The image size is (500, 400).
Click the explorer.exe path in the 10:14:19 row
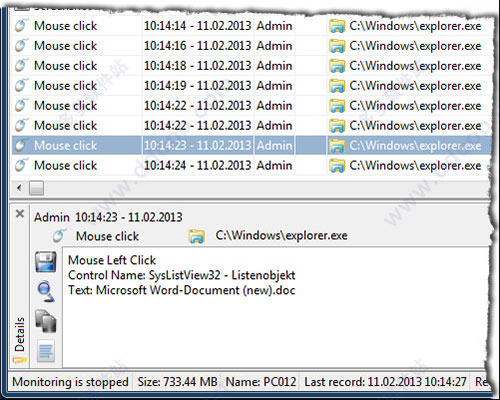pyautogui.click(x=415, y=86)
